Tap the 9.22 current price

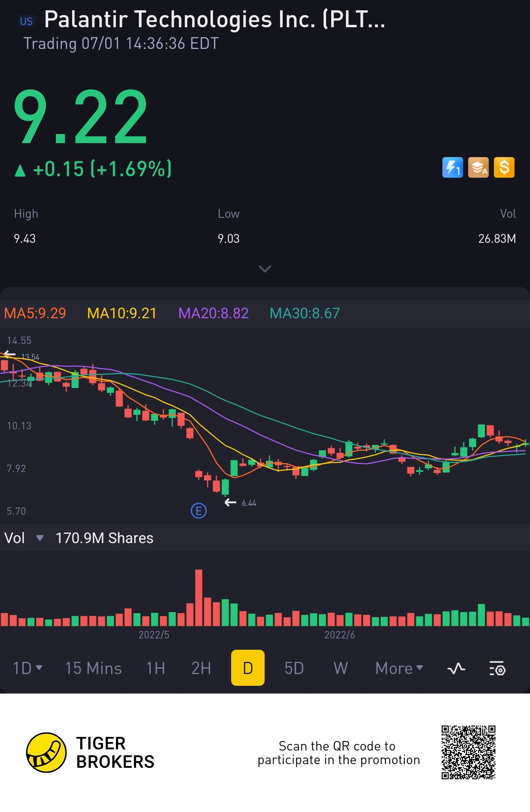[x=81, y=117]
